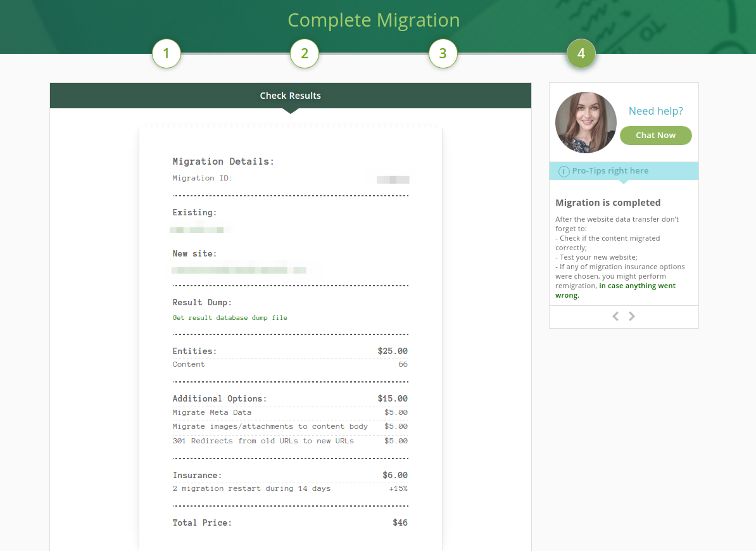Click the 'Content' row label
The height and width of the screenshot is (551, 756).
[189, 364]
